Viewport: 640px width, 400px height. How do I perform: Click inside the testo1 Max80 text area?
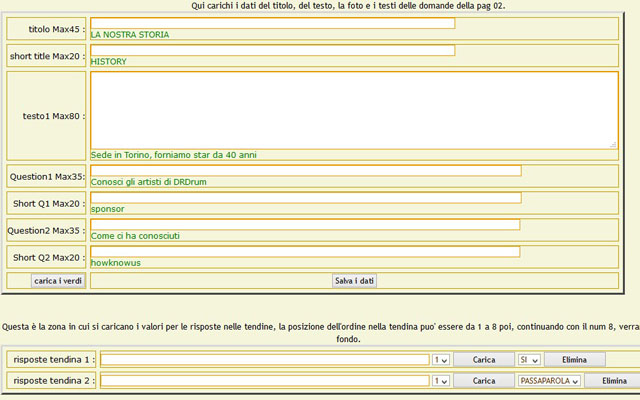pyautogui.click(x=354, y=110)
